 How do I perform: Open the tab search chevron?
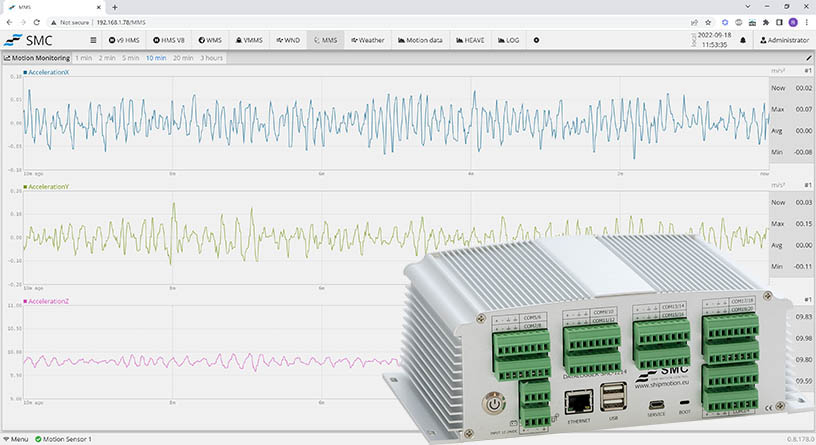click(x=748, y=7)
